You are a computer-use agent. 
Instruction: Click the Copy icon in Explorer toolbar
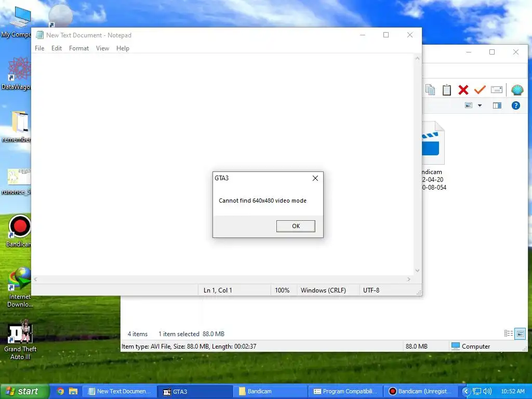point(430,89)
